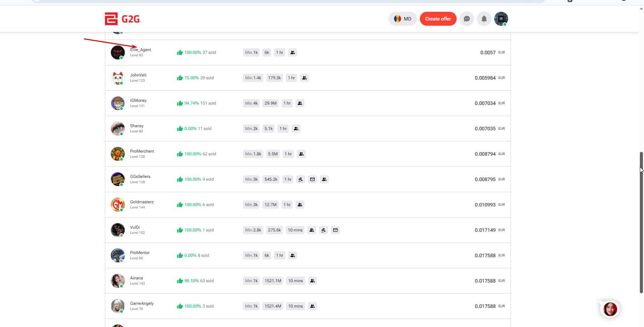Open the ProMentor seller name

140,253
